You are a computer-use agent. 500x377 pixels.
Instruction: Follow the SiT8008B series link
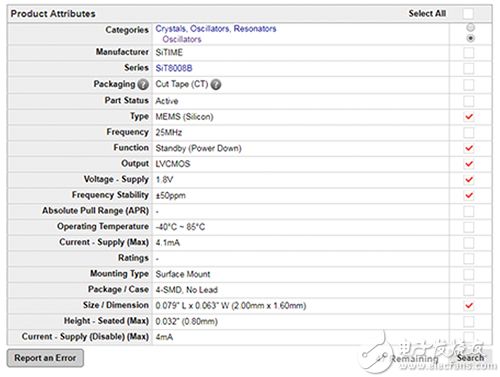coord(174,68)
